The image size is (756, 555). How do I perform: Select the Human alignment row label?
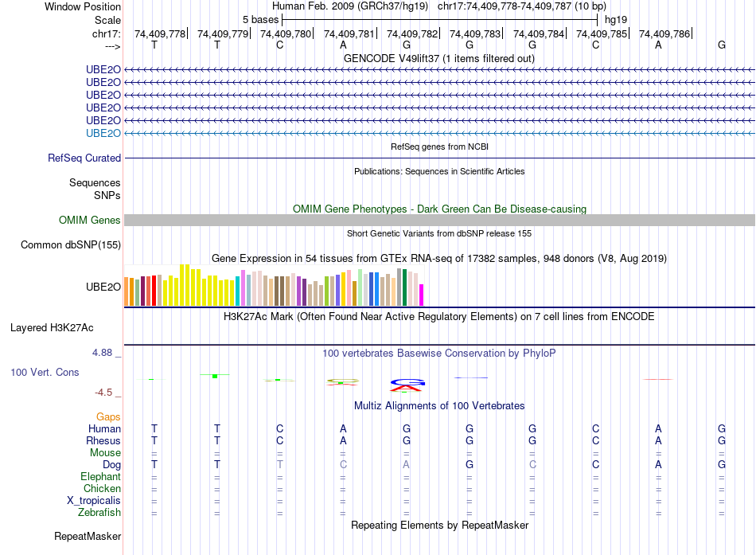pyautogui.click(x=104, y=428)
